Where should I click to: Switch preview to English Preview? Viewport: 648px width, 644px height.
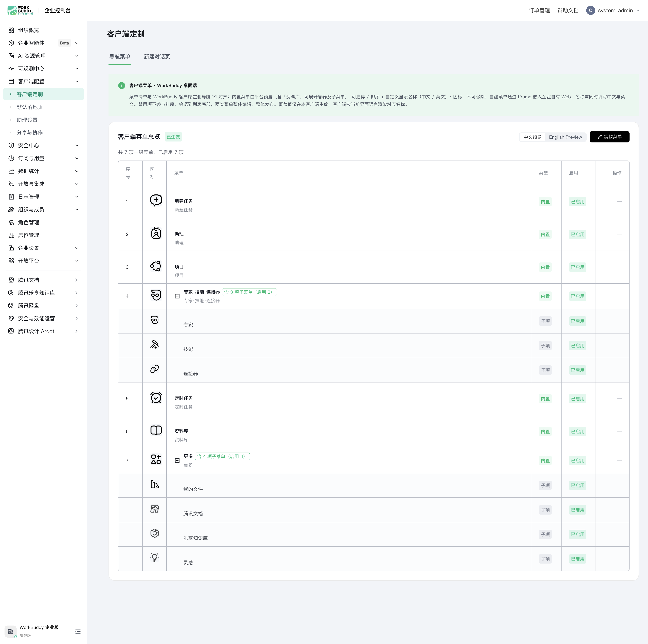coord(565,137)
